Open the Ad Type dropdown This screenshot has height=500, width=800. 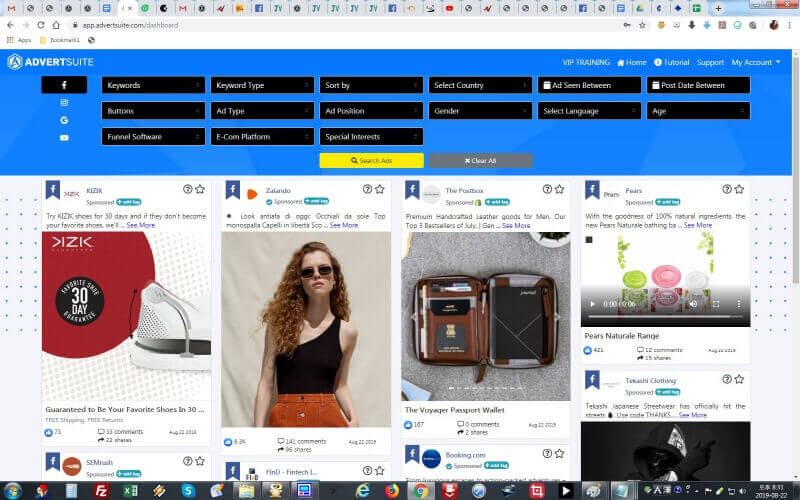(x=262, y=111)
